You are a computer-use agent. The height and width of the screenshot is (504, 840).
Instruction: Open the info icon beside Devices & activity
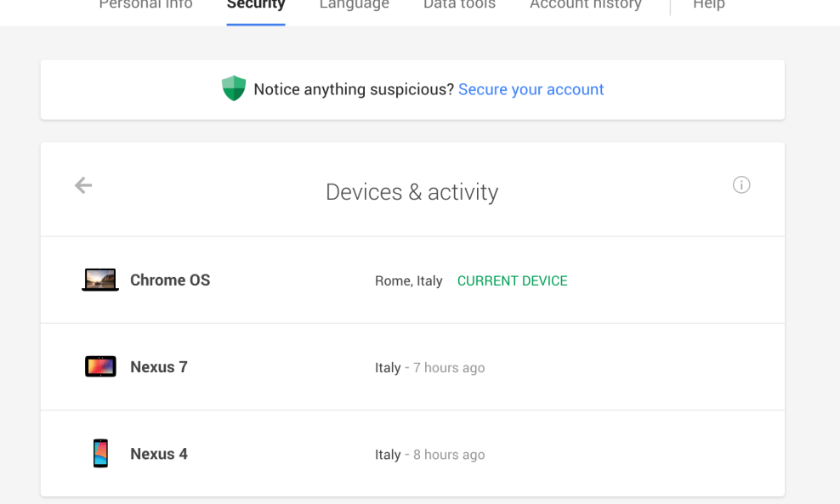point(741,184)
